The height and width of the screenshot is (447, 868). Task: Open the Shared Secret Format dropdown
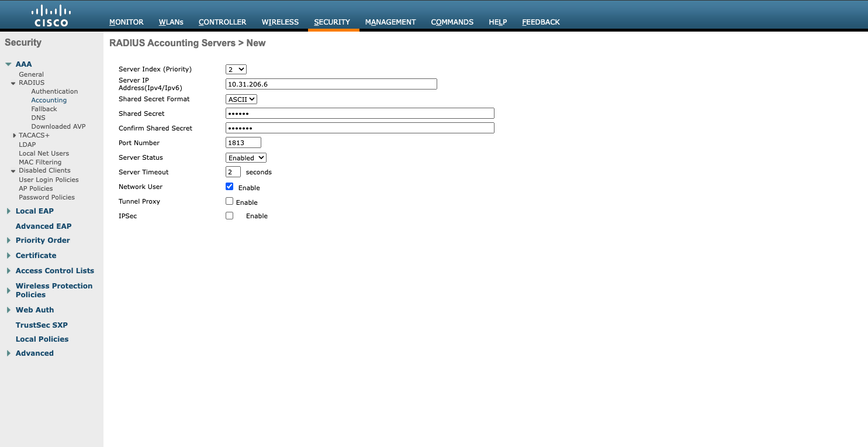point(241,99)
